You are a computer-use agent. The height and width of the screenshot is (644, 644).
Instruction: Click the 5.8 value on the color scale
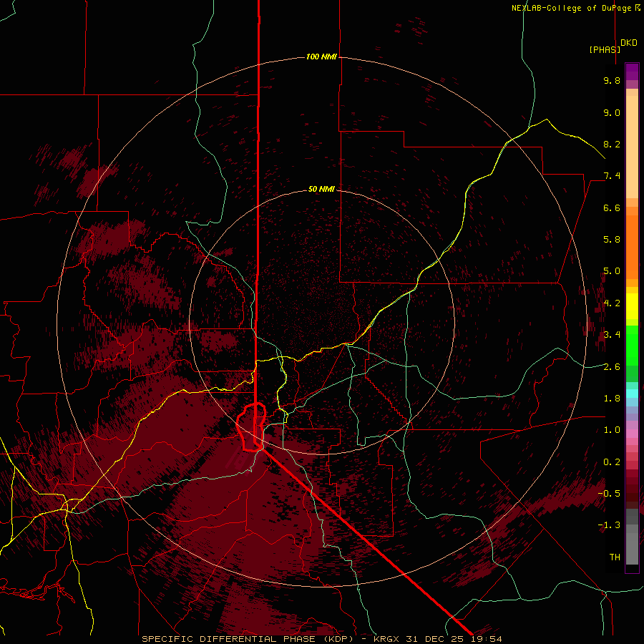click(612, 240)
